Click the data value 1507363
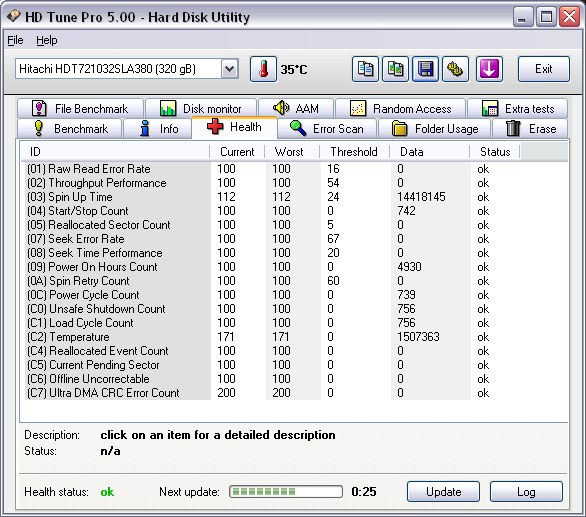 click(418, 337)
